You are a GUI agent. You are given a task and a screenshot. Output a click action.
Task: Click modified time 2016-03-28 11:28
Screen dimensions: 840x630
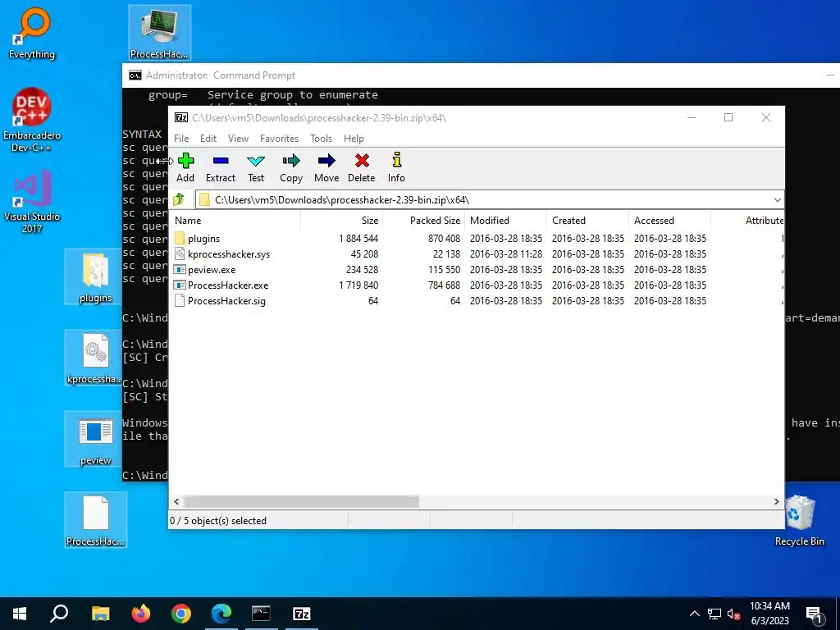tap(505, 254)
